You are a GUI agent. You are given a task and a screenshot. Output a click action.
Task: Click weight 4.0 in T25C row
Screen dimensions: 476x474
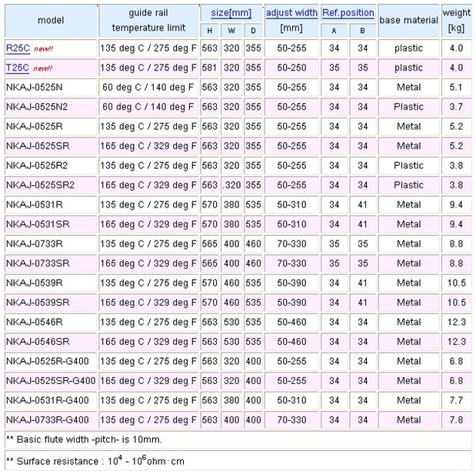[456, 68]
